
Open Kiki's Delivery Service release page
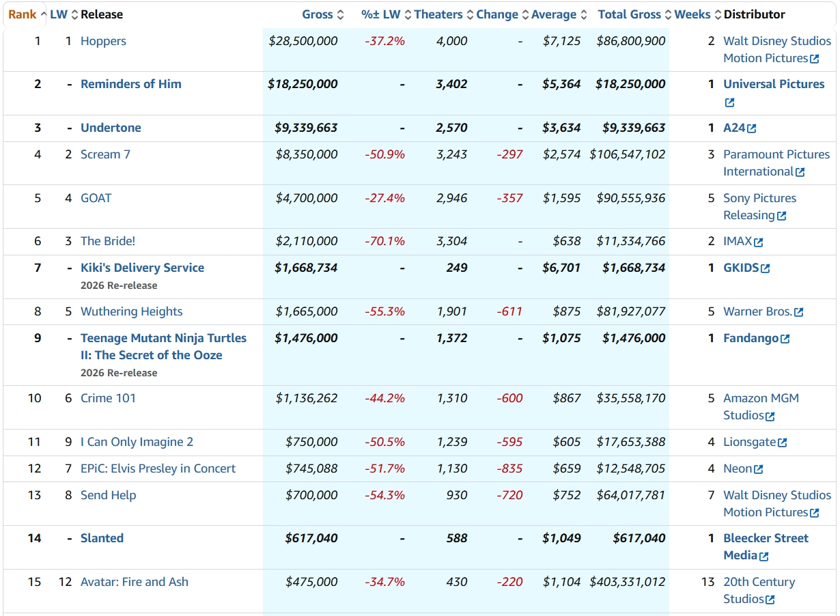(x=142, y=268)
